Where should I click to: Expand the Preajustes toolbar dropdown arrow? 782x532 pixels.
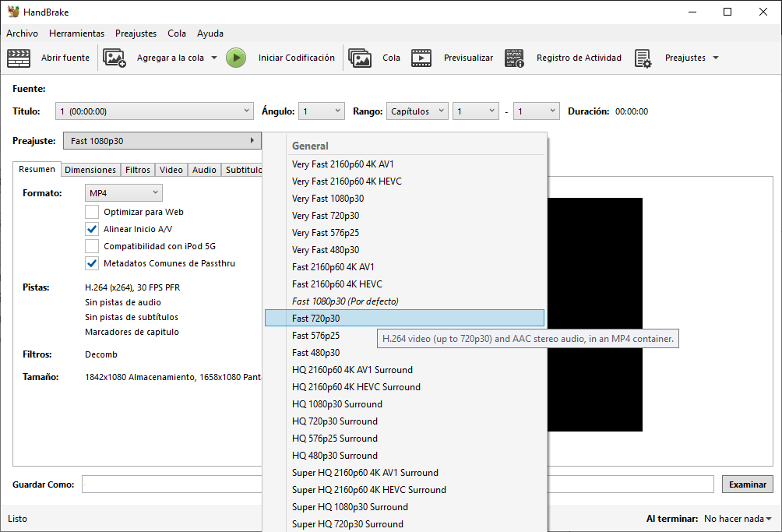(716, 58)
